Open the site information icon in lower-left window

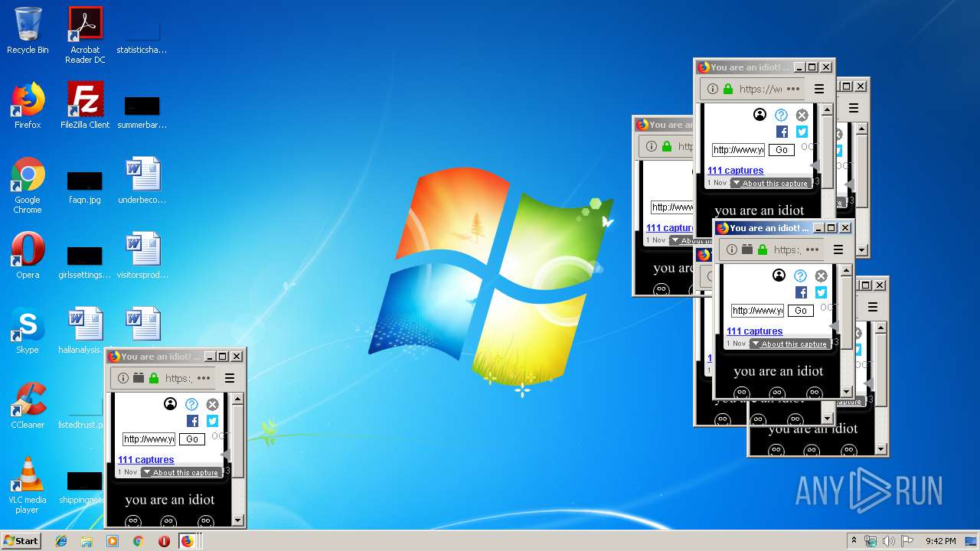pos(122,378)
